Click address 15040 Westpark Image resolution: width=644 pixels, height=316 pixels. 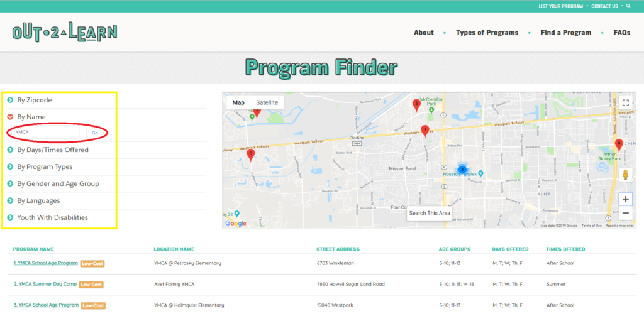click(x=335, y=305)
